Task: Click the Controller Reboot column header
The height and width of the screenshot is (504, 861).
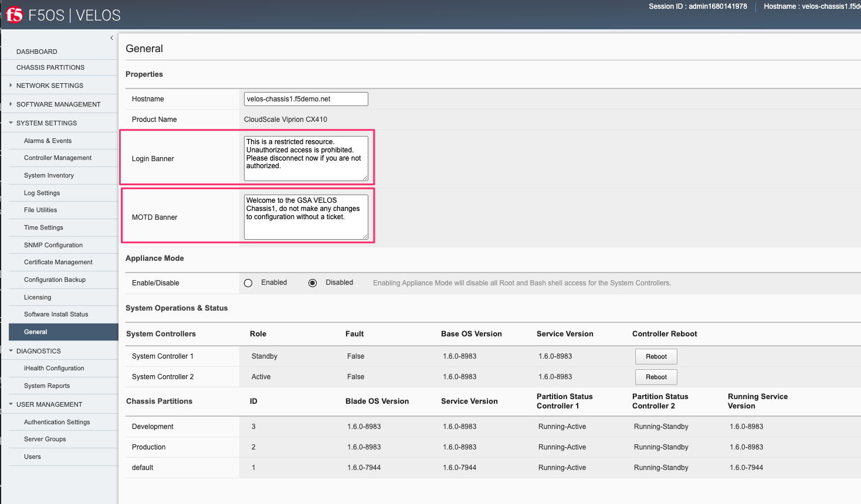Action: (665, 334)
